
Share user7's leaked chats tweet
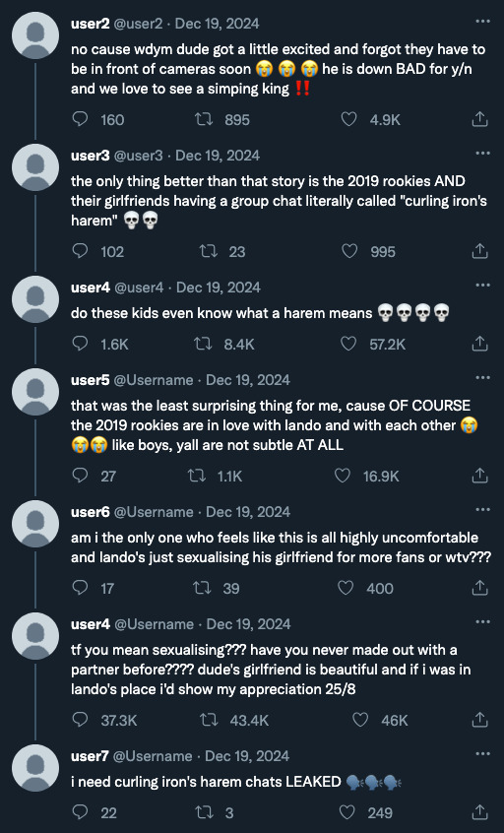tap(479, 811)
